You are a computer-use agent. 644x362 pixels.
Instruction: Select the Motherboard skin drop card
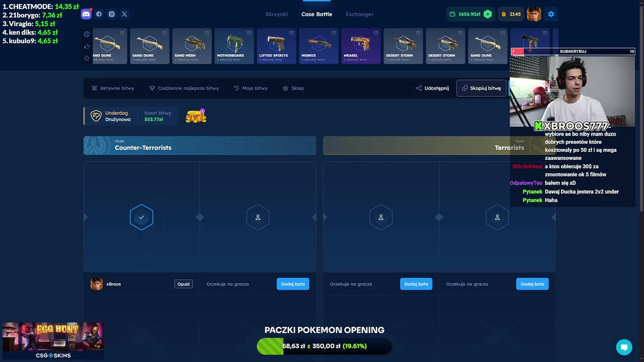[234, 46]
